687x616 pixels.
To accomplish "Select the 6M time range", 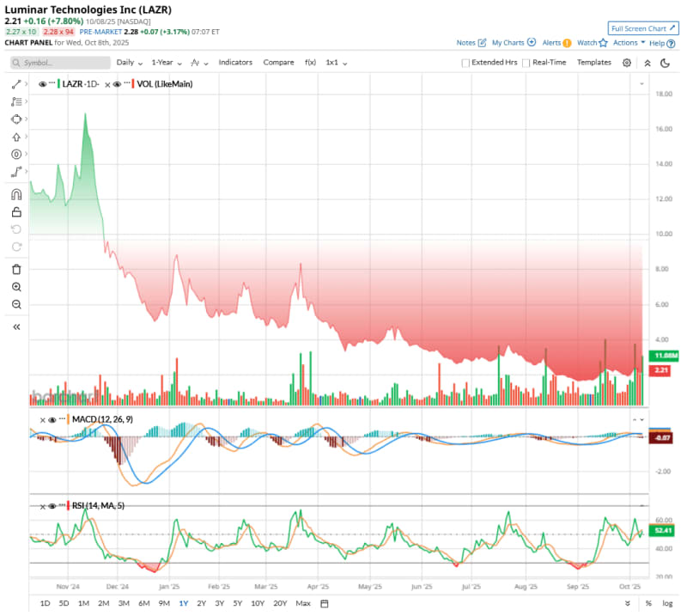I will 143,603.
